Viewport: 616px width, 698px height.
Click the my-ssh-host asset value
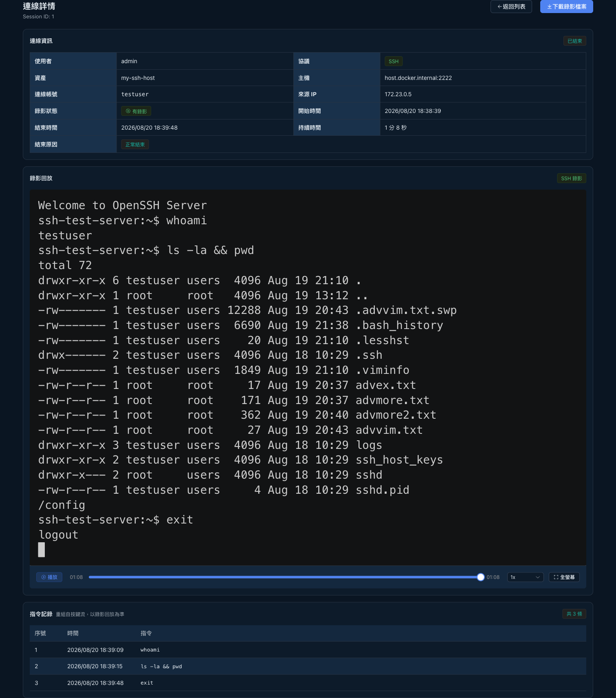138,78
